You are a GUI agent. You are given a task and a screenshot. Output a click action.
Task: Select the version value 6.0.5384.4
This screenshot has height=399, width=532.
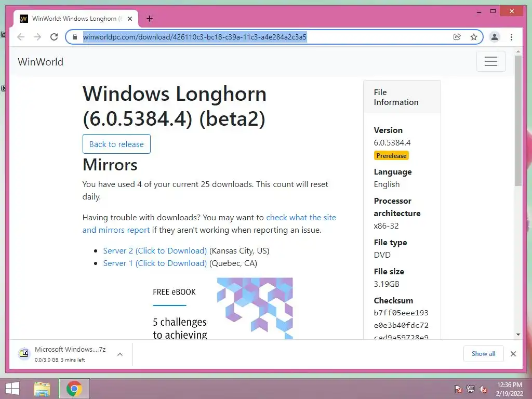pos(392,143)
